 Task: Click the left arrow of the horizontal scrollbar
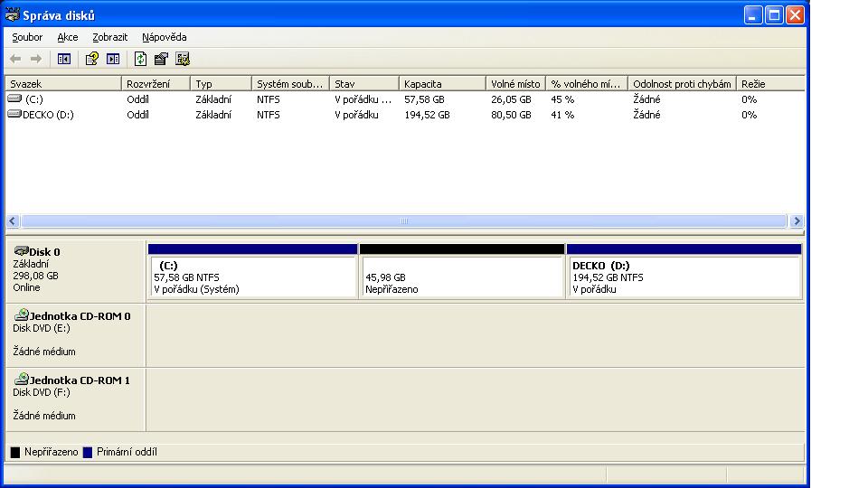[13, 221]
